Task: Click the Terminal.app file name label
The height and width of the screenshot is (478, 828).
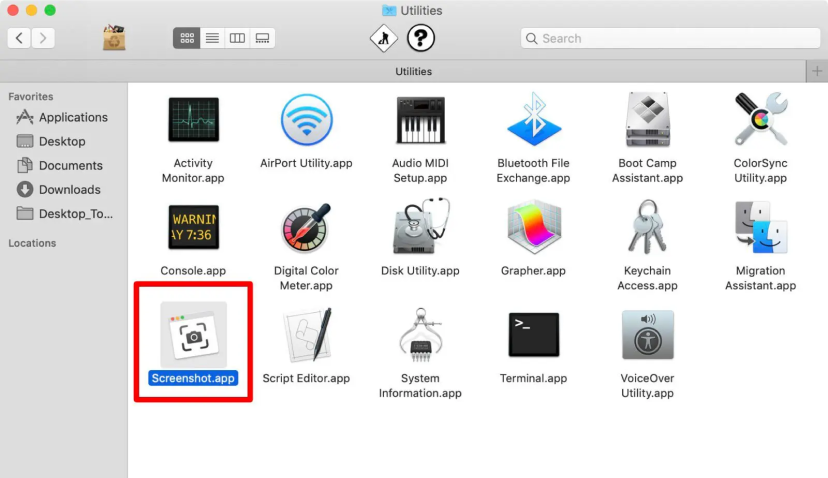Action: coord(533,378)
